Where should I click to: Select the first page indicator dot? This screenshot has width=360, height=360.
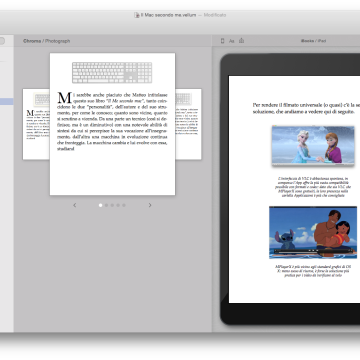100,205
